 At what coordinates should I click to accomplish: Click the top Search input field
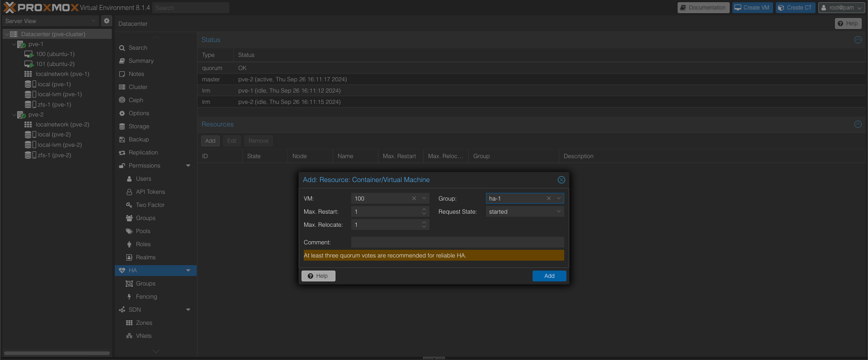191,8
